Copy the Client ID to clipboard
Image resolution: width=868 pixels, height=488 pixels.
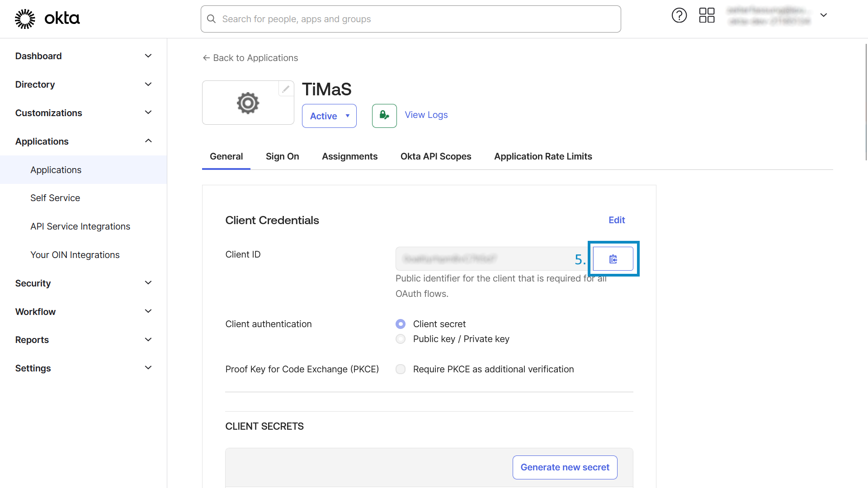coord(613,259)
